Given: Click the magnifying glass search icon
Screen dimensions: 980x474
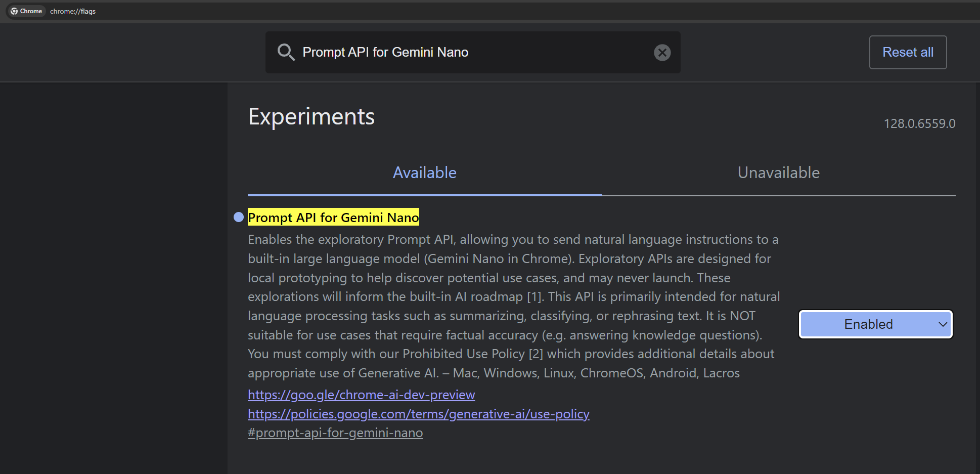Looking at the screenshot, I should 286,52.
